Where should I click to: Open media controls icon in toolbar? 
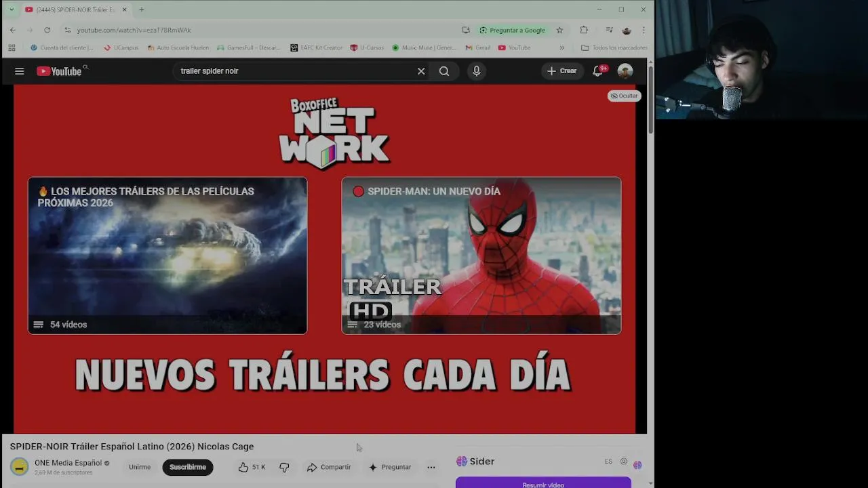tap(609, 30)
